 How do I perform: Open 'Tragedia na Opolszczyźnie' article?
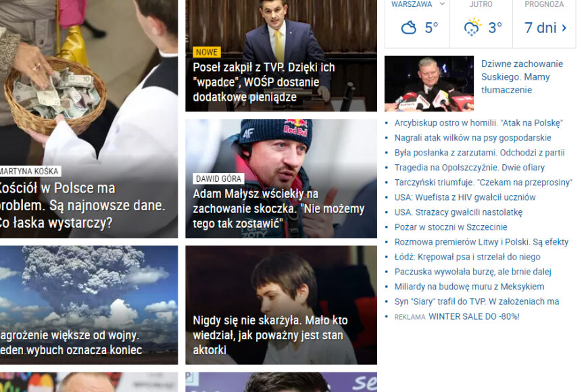[468, 167]
